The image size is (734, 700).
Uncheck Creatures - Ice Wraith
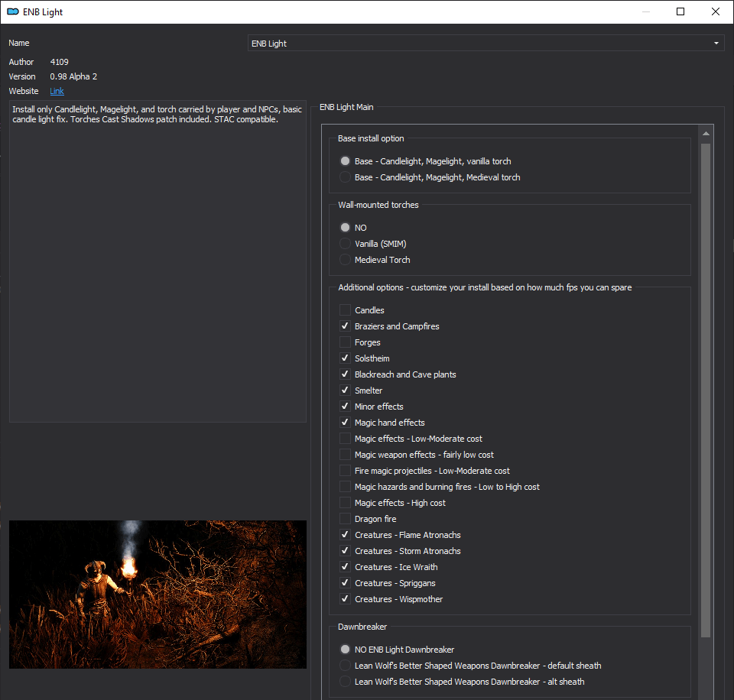345,566
